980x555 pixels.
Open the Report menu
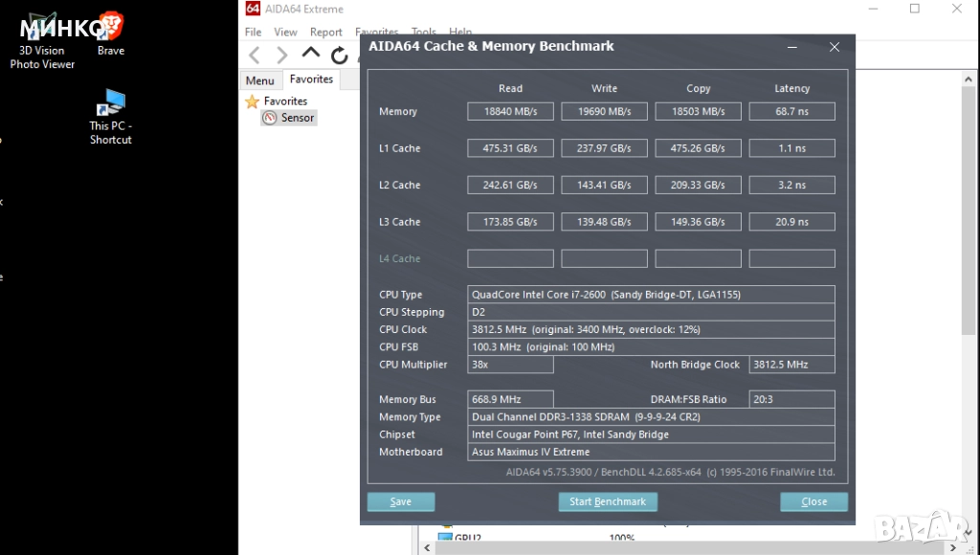[x=325, y=32]
